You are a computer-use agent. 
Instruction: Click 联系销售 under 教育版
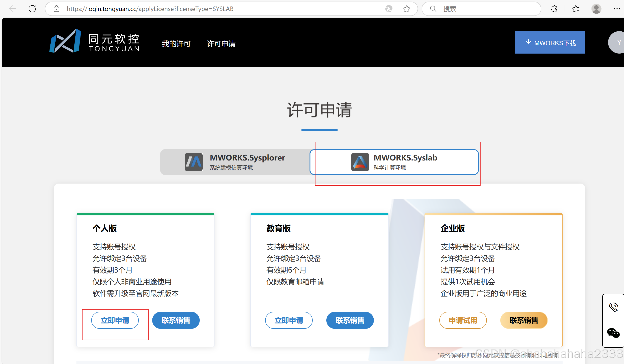click(x=350, y=320)
